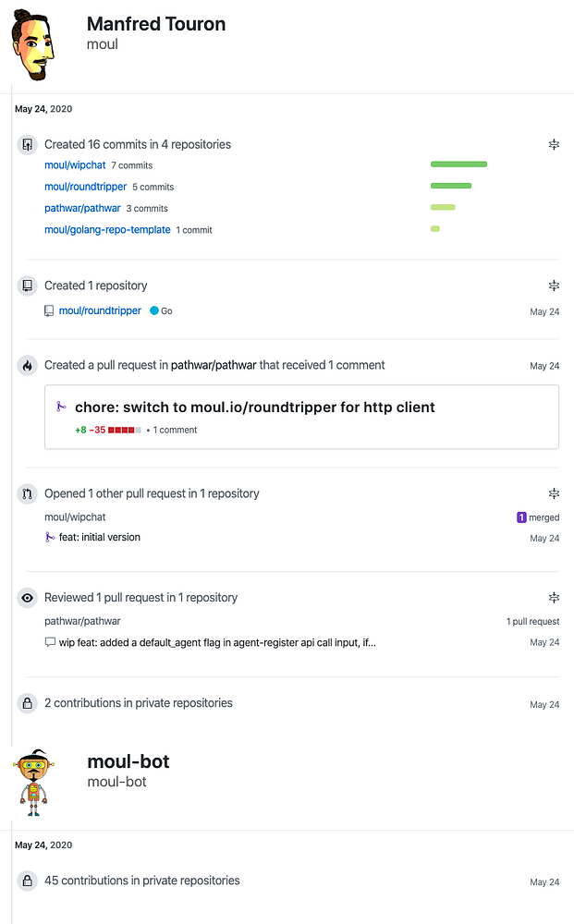Click the moul-bot robot avatar
This screenshot has width=574, height=924.
tap(34, 783)
